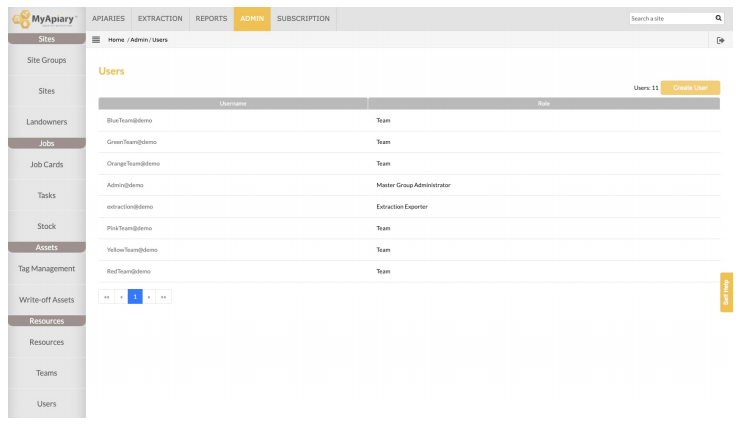The height and width of the screenshot is (426, 748).
Task: Select page 1 in pagination
Action: click(x=135, y=297)
